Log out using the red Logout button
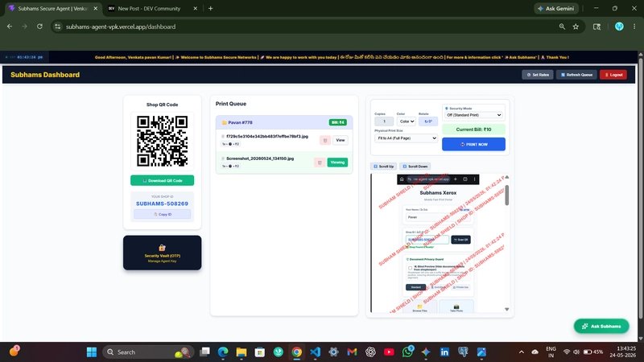The image size is (644, 362). (613, 75)
